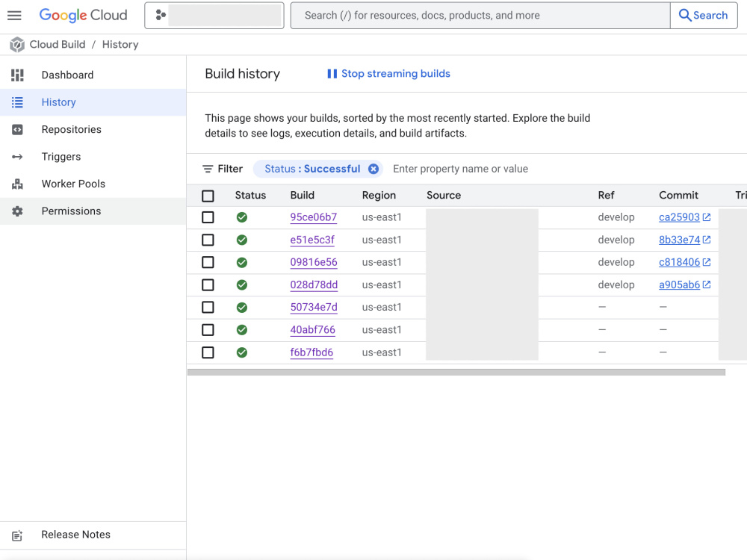Click the Cloud Build hexagon icon

click(17, 45)
